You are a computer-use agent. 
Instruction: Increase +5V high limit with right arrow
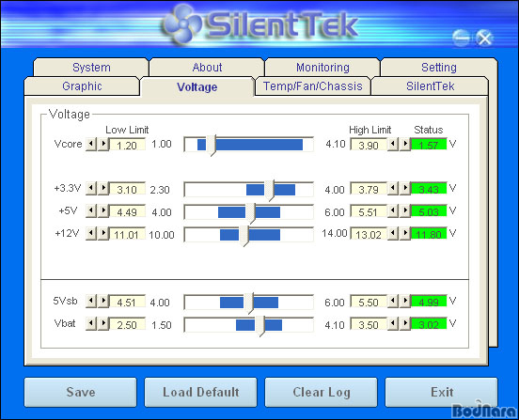pyautogui.click(x=405, y=211)
